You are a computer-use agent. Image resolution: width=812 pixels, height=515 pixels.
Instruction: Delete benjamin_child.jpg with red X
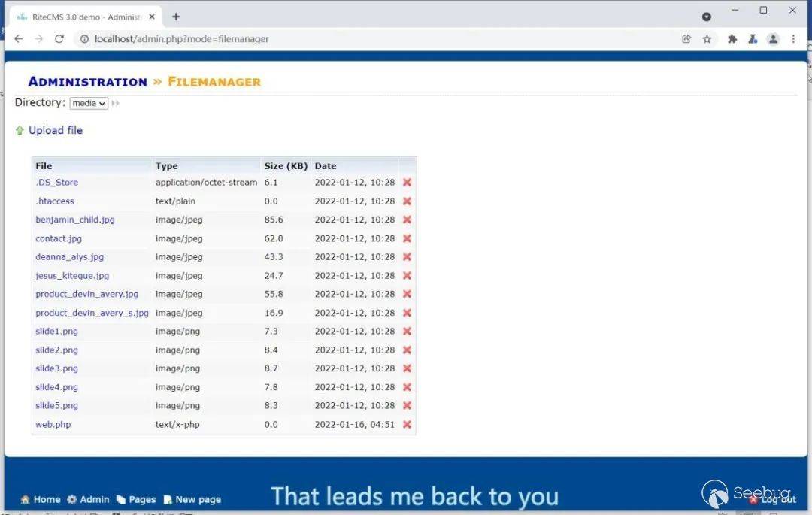click(407, 220)
